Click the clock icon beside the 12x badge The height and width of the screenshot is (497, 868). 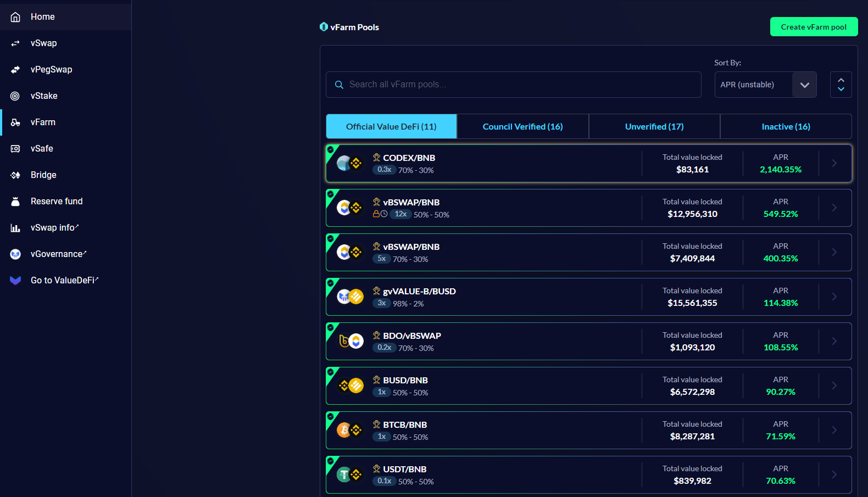[384, 214]
